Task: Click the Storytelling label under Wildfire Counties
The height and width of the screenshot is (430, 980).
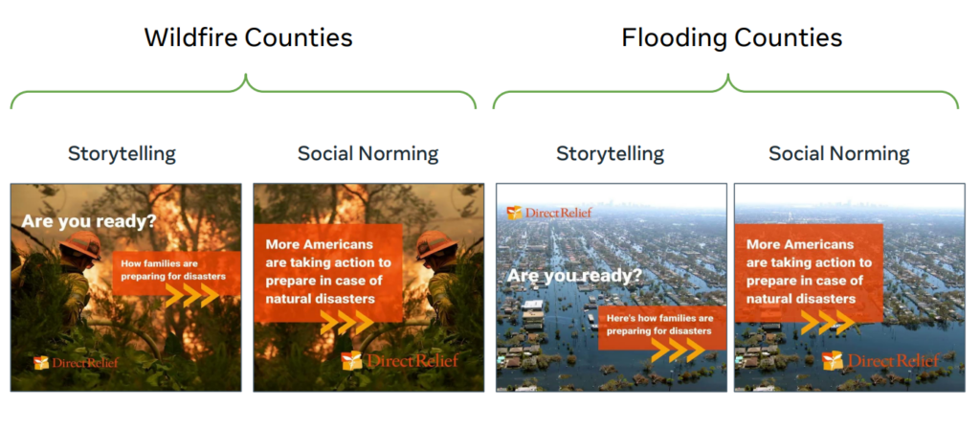Action: click(x=122, y=153)
